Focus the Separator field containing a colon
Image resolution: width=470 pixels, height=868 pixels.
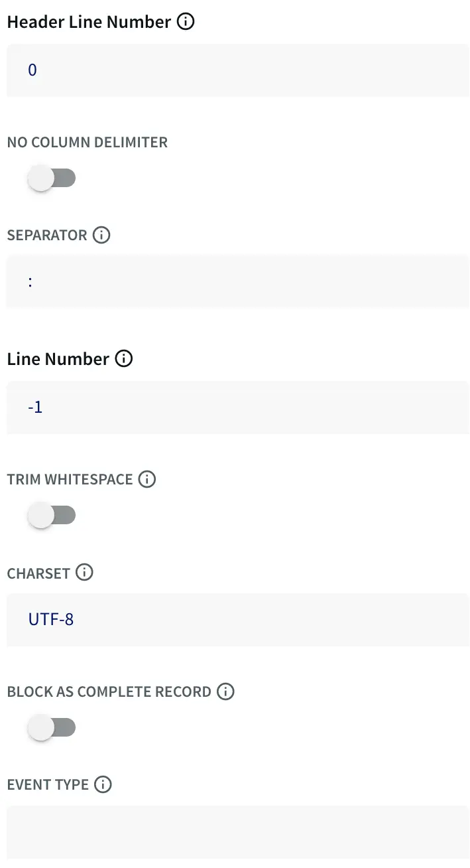[237, 281]
